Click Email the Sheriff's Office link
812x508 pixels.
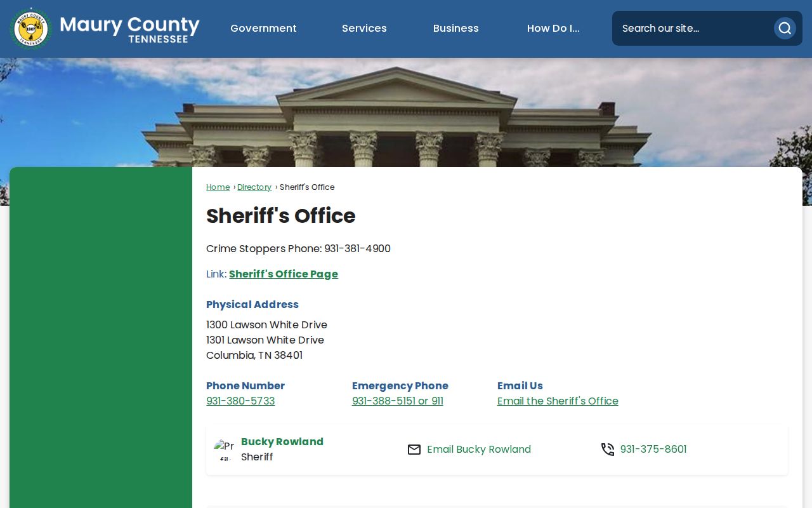pos(558,401)
